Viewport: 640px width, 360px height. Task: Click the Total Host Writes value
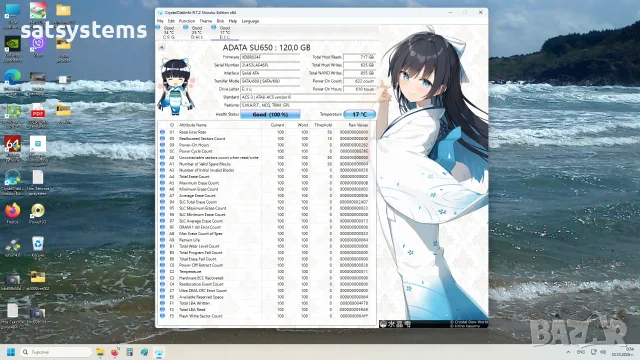coord(359,65)
